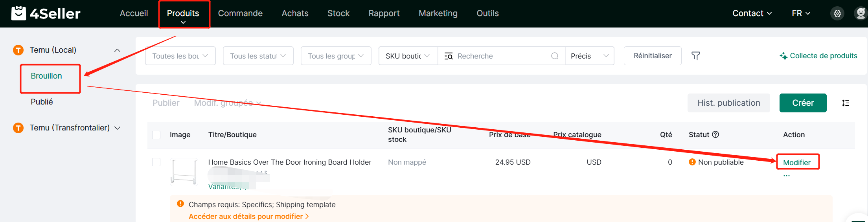
Task: Click the -- USD catalogue price cell
Action: pyautogui.click(x=590, y=162)
